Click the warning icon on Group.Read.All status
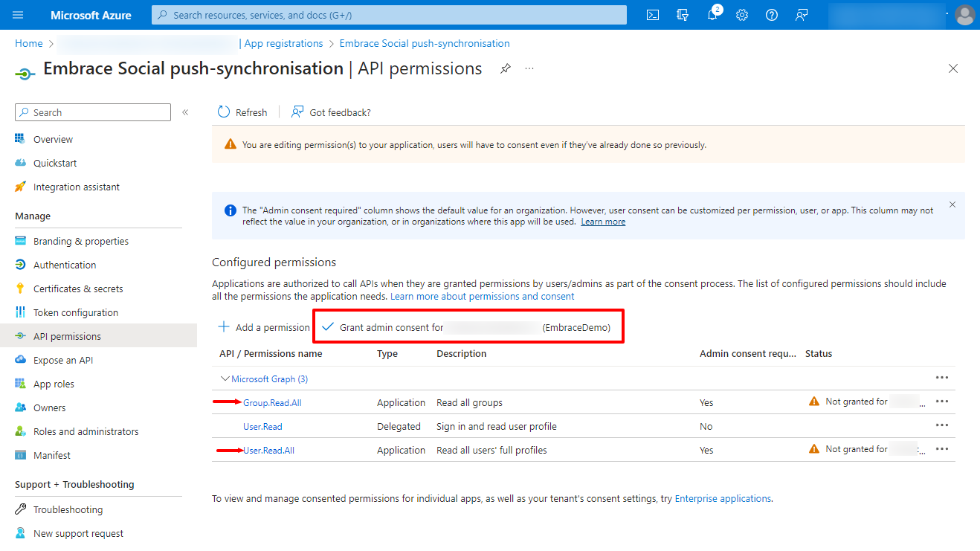 point(814,402)
